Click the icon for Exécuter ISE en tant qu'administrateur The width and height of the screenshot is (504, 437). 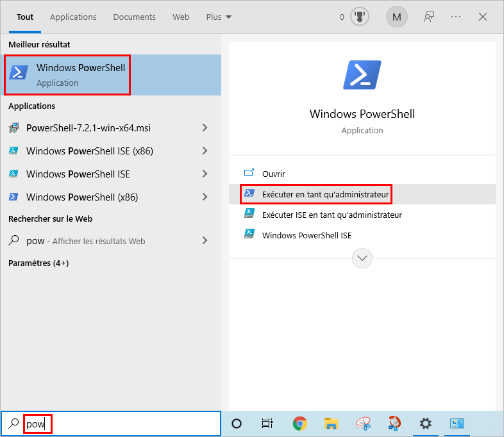[x=249, y=213]
